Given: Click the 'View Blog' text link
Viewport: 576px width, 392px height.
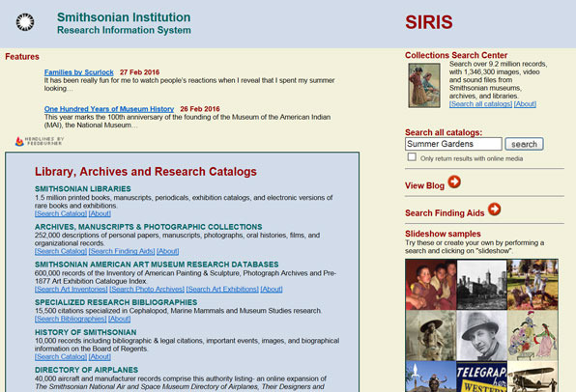Looking at the screenshot, I should [x=424, y=185].
